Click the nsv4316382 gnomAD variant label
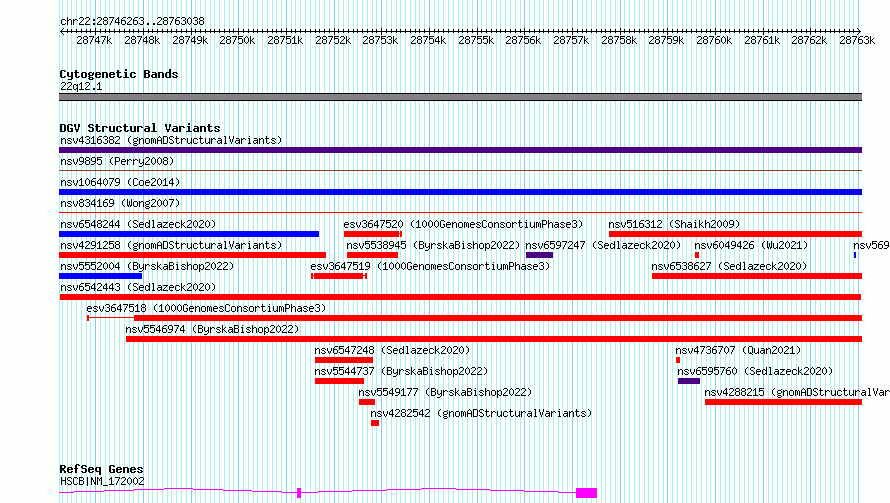The height and width of the screenshot is (503, 890). (171, 140)
